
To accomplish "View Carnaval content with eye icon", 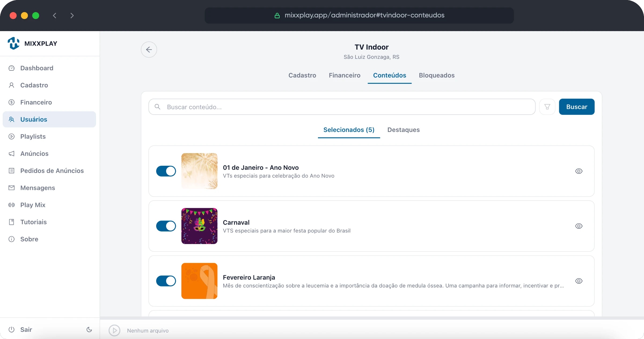I will click(579, 226).
